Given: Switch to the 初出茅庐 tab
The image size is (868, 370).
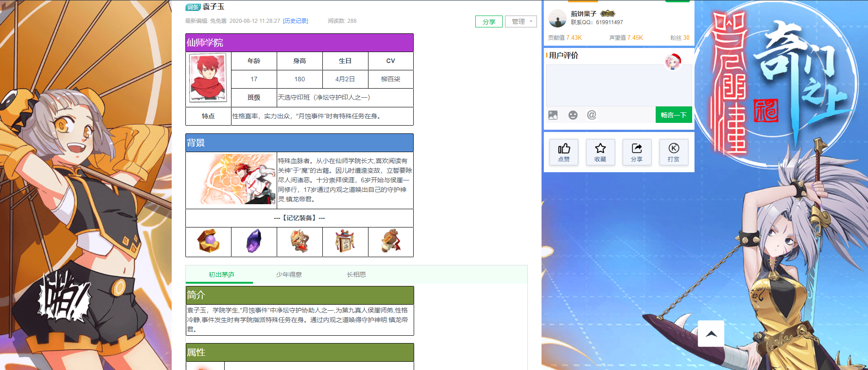Looking at the screenshot, I should pos(221,275).
